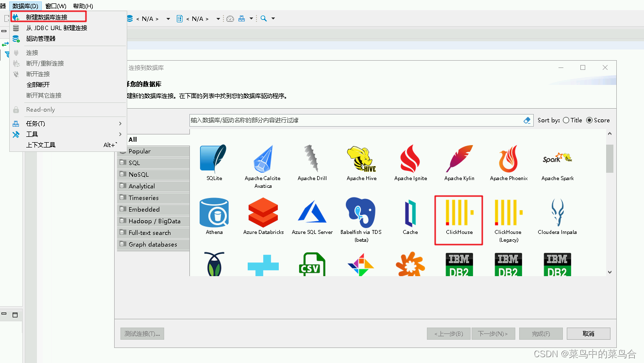Click the tasks network icon in the toolbar
Screen dimensions: 644x363
click(241, 18)
